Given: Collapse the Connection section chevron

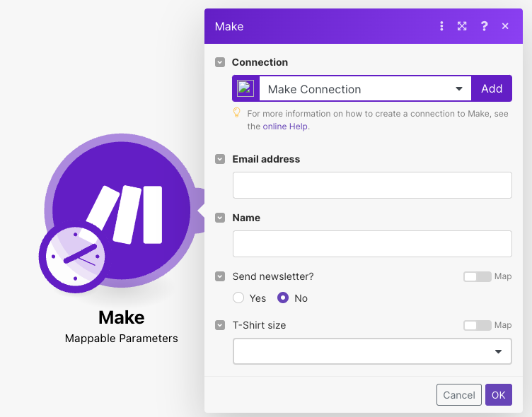Looking at the screenshot, I should pyautogui.click(x=220, y=62).
